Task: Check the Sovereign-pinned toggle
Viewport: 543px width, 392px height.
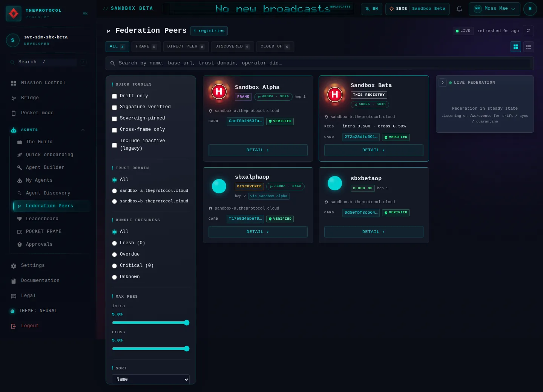Action: pos(114,119)
